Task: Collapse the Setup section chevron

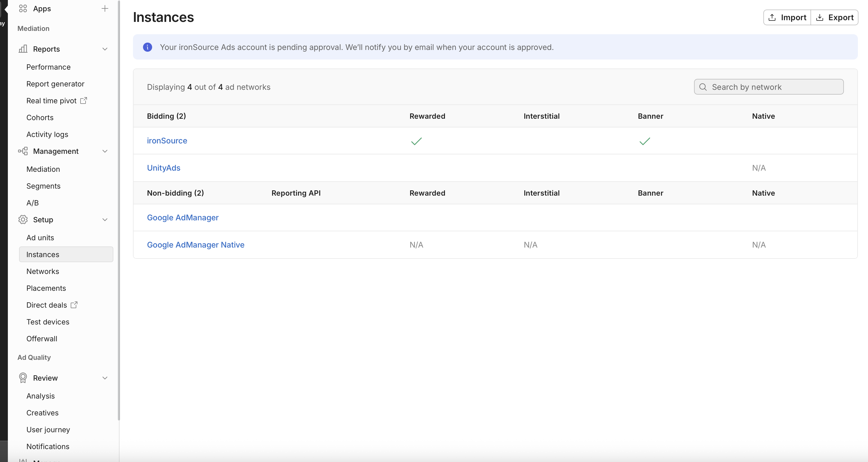Action: point(105,219)
